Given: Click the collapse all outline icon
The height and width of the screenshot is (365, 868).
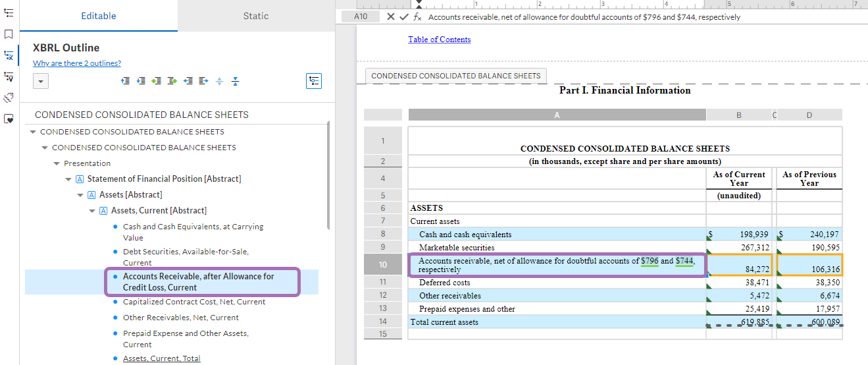Looking at the screenshot, I should pos(235,81).
